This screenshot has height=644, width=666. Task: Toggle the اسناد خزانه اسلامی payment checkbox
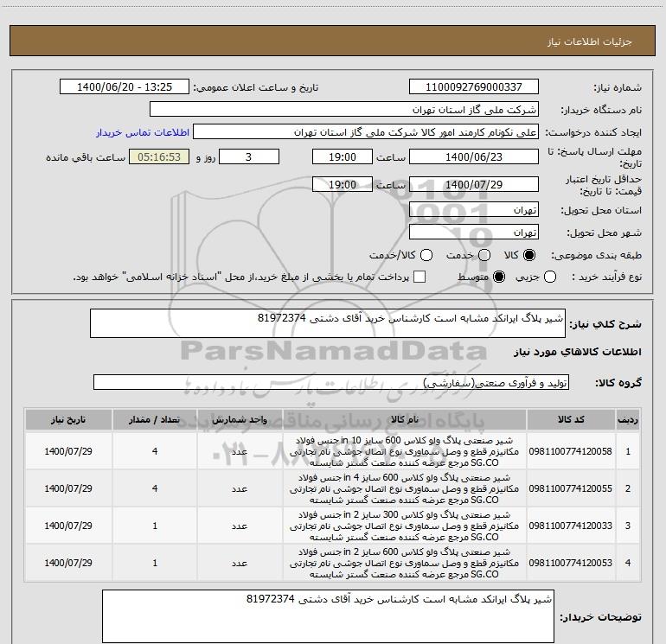coord(419,277)
